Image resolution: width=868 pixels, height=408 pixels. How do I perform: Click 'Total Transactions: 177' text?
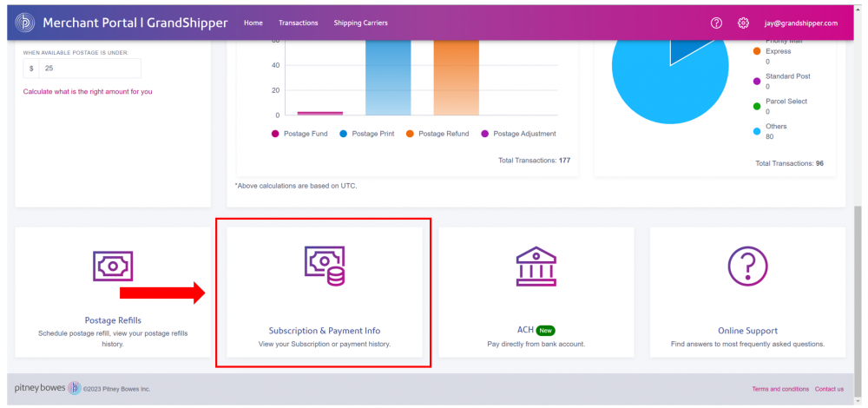(534, 161)
